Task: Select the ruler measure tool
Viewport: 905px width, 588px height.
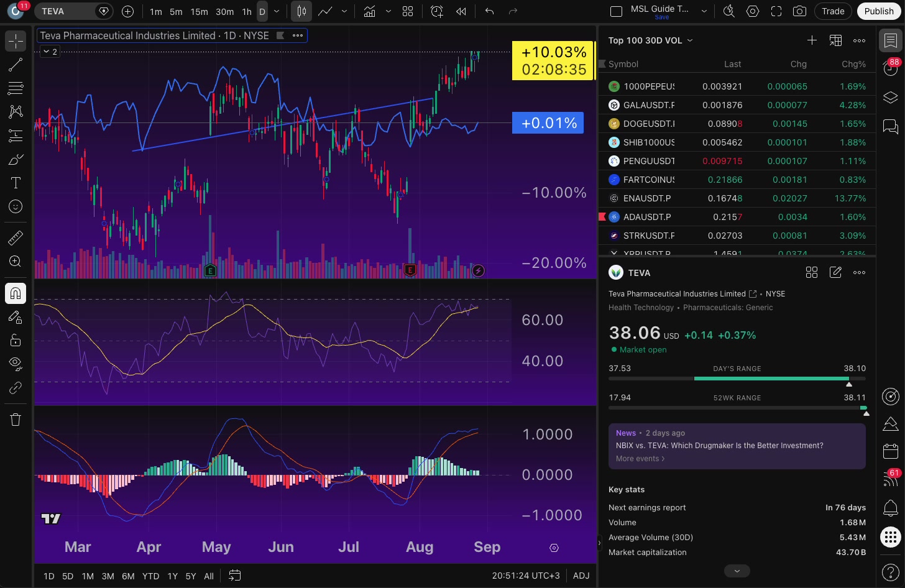Action: [16, 237]
